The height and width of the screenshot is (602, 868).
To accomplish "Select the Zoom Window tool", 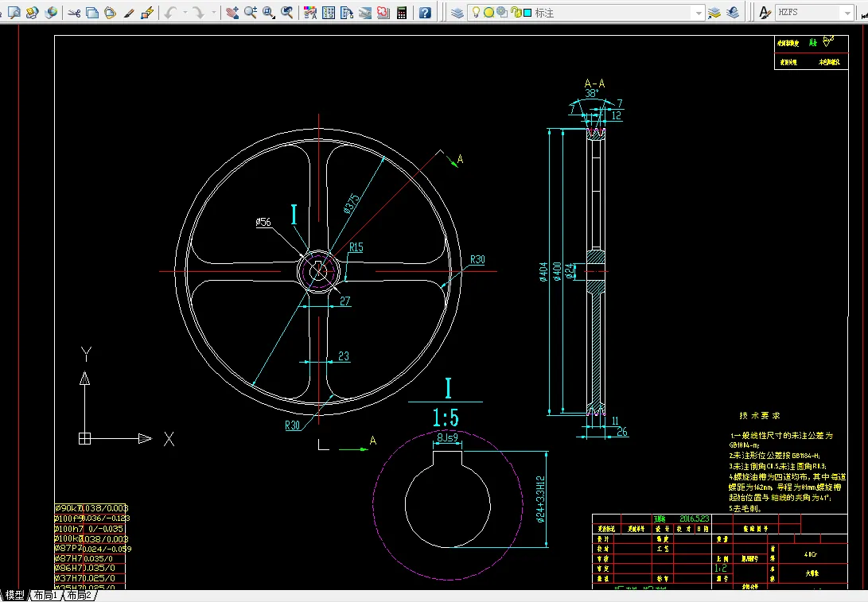I will tap(269, 12).
